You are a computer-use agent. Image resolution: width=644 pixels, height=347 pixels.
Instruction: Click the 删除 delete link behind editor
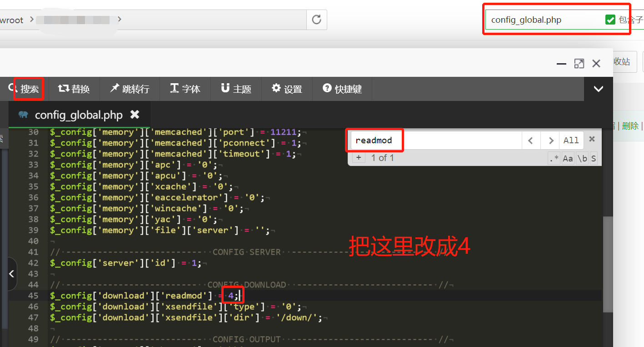click(630, 126)
